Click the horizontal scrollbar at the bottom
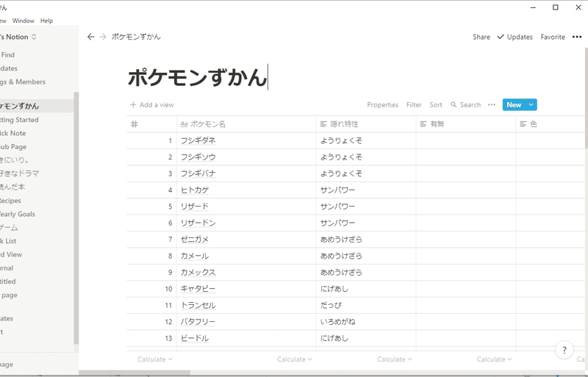588x377 pixels. [x=135, y=373]
